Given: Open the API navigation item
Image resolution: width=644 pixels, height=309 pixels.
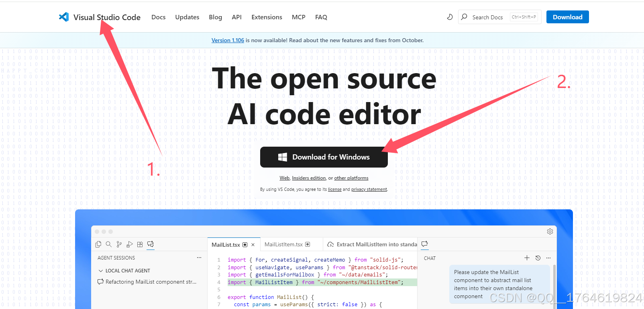Looking at the screenshot, I should tap(236, 17).
